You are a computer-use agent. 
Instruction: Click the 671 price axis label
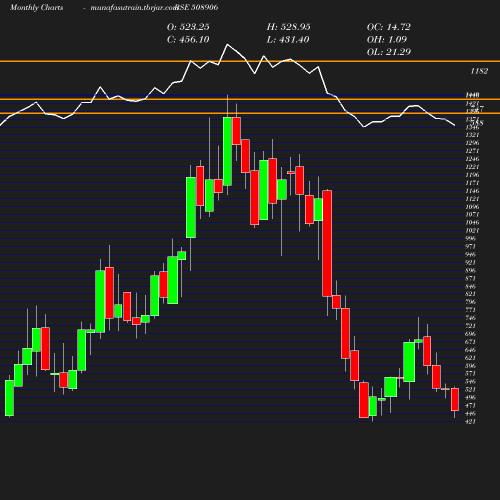470,342
